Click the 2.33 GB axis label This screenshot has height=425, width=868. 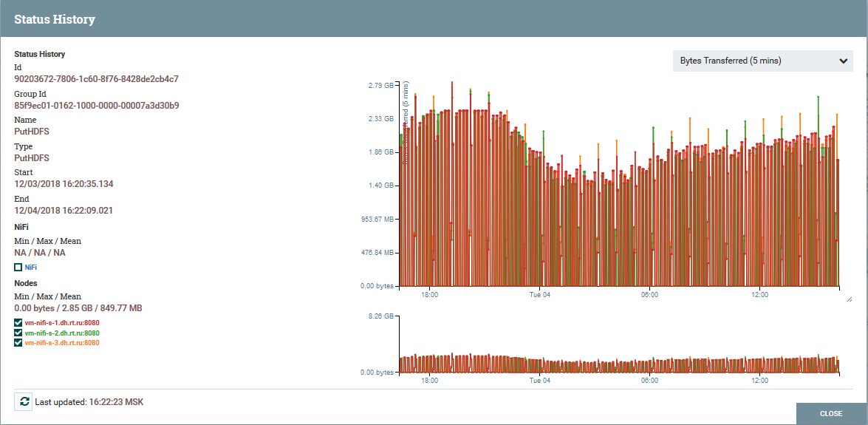point(381,118)
